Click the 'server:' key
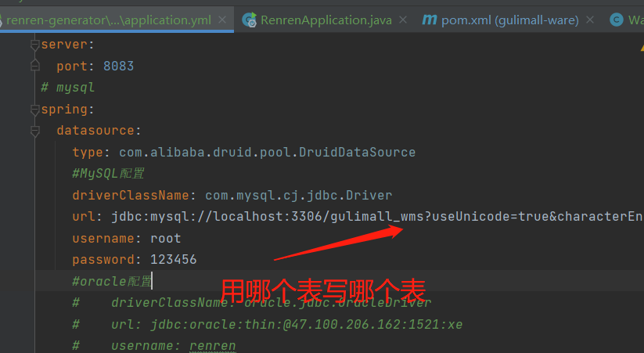Image resolution: width=644 pixels, height=353 pixels. point(68,45)
